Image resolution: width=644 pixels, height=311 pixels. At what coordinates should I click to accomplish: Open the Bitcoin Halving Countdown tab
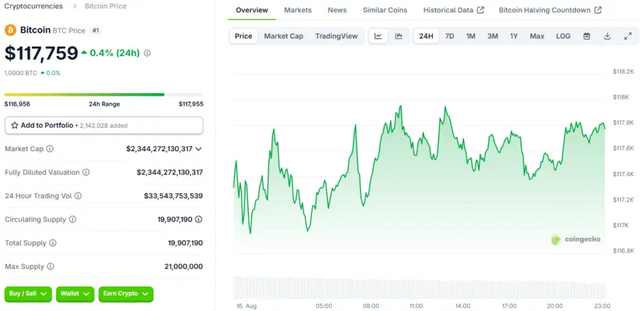pyautogui.click(x=550, y=10)
